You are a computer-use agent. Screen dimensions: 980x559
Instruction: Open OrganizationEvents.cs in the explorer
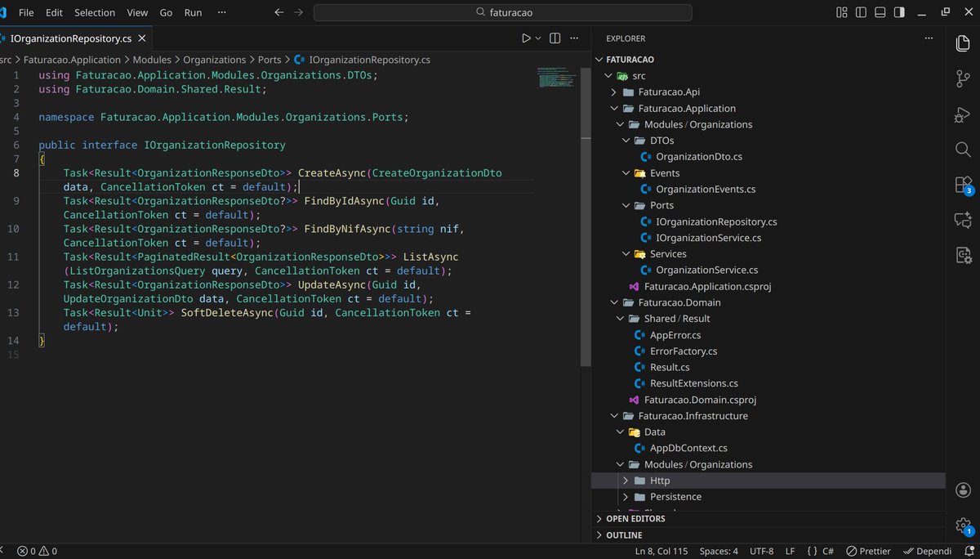coord(706,190)
